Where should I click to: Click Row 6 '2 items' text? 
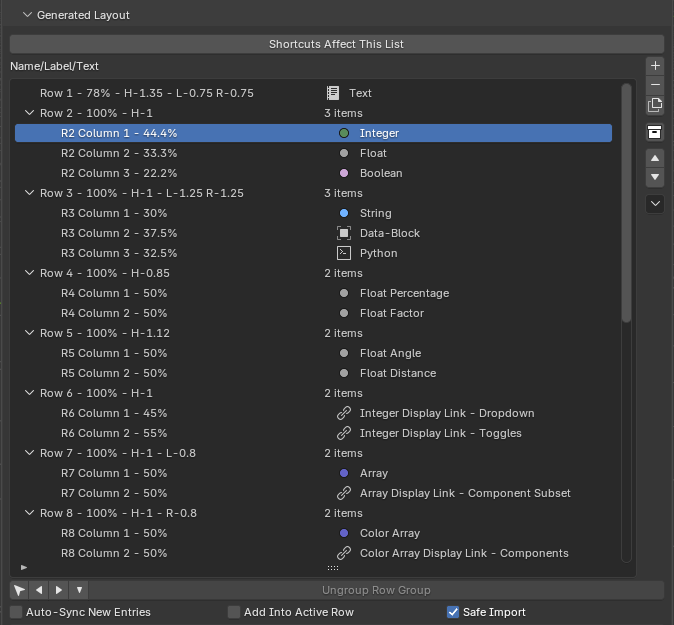pyautogui.click(x=343, y=393)
